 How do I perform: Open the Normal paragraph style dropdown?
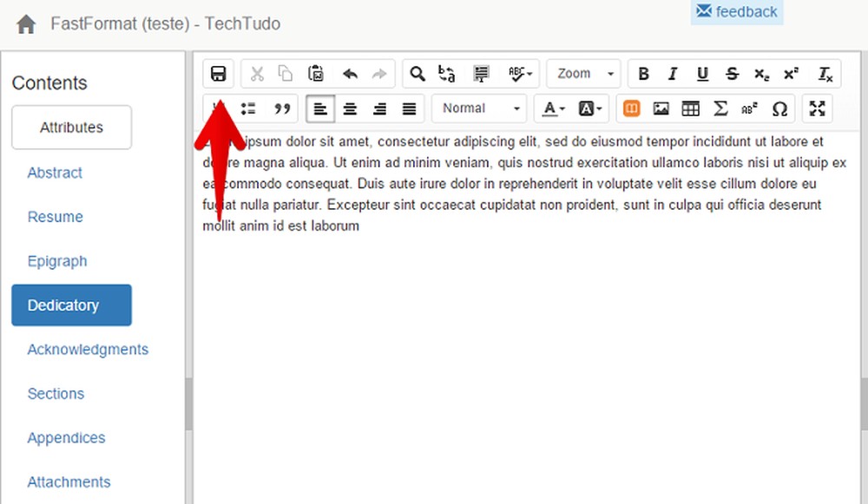click(x=477, y=108)
